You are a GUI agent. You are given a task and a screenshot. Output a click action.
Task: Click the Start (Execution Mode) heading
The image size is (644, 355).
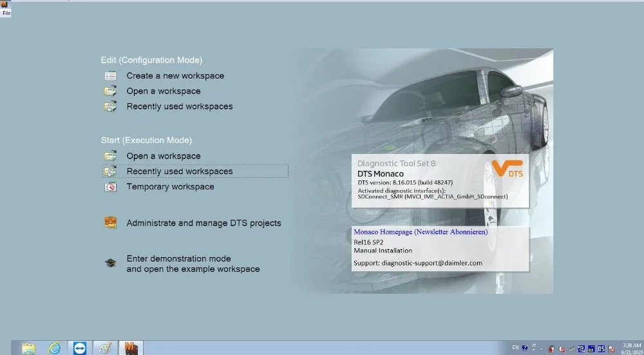pos(146,140)
